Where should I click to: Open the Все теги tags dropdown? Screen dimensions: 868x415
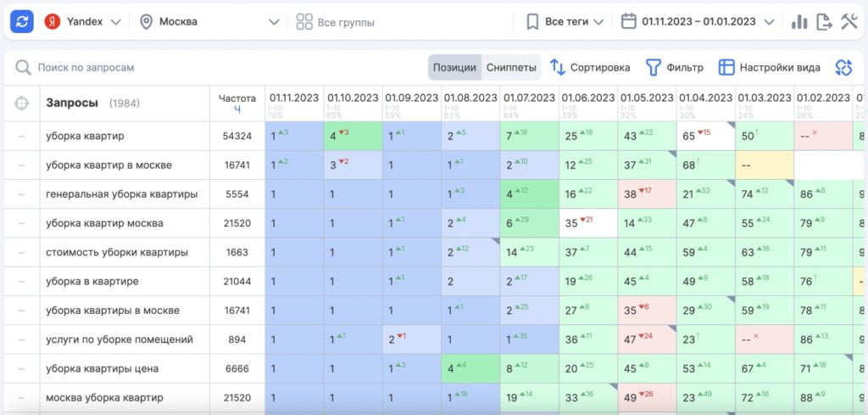(x=565, y=22)
